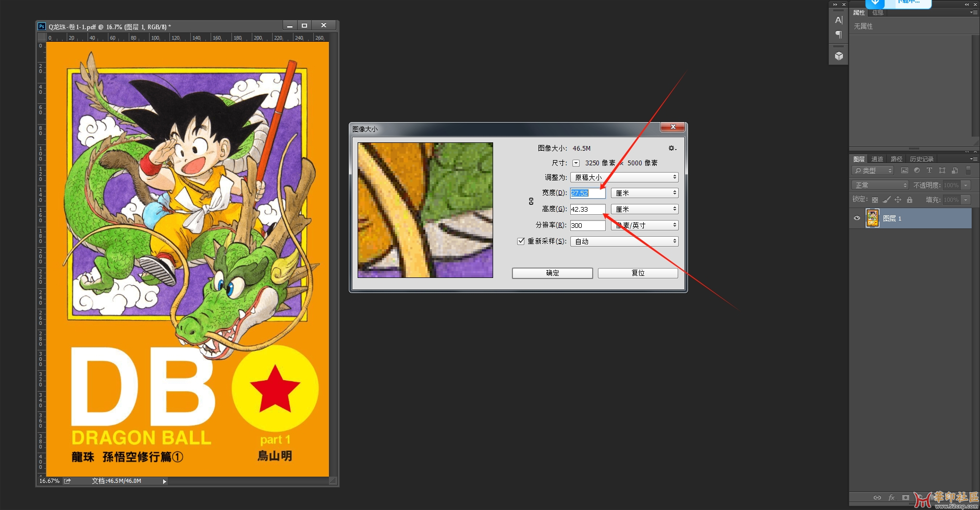Image resolution: width=980 pixels, height=510 pixels.
Task: Switch to the 信息 tab
Action: pos(878,13)
